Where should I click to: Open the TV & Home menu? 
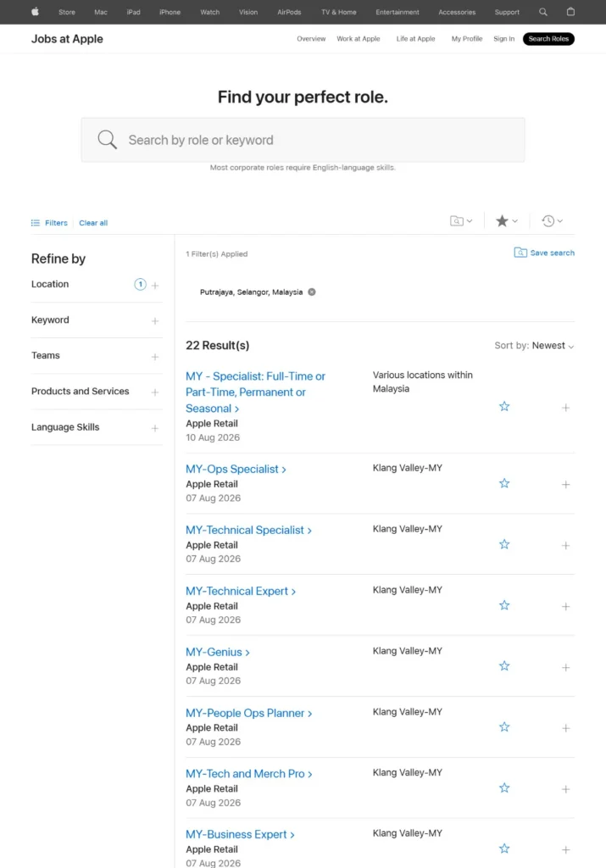pyautogui.click(x=339, y=12)
